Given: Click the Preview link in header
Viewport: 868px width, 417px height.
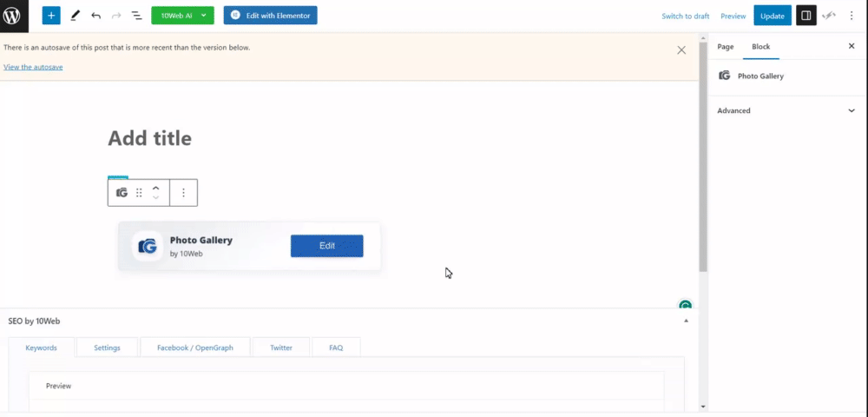Looking at the screenshot, I should click(733, 16).
